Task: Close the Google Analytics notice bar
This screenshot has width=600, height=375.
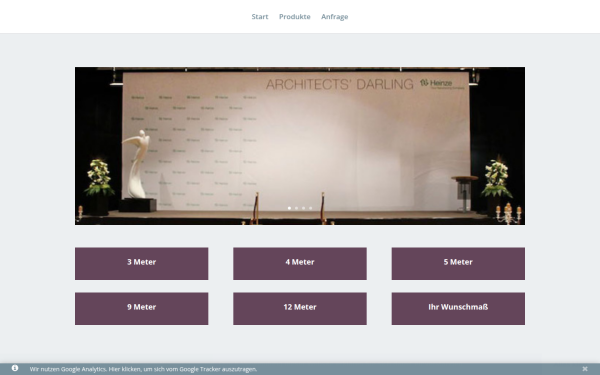Action: click(x=585, y=369)
